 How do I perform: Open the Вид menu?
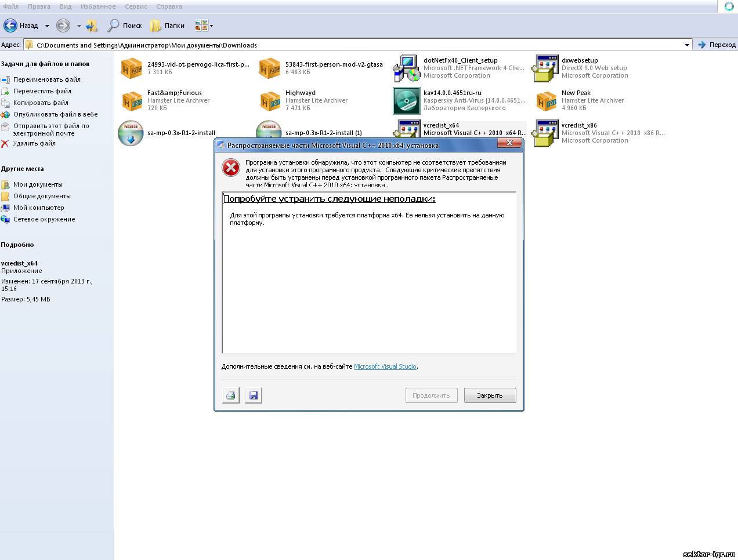(66, 6)
